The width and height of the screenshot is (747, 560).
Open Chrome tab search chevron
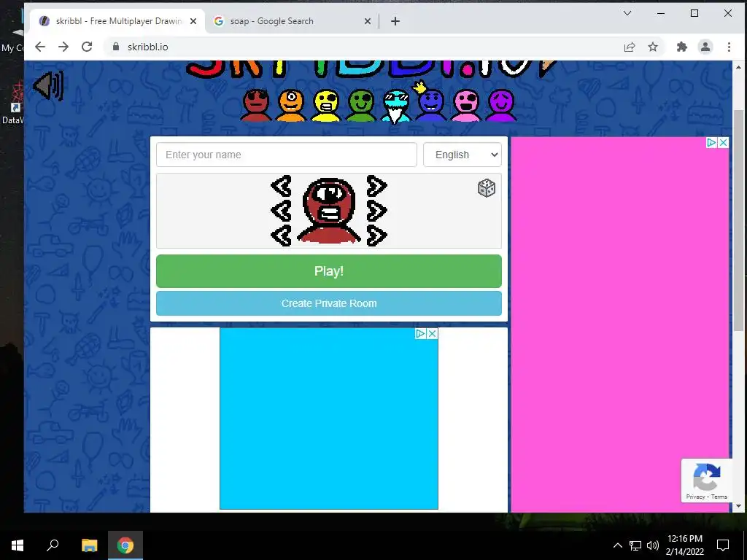[x=627, y=13]
